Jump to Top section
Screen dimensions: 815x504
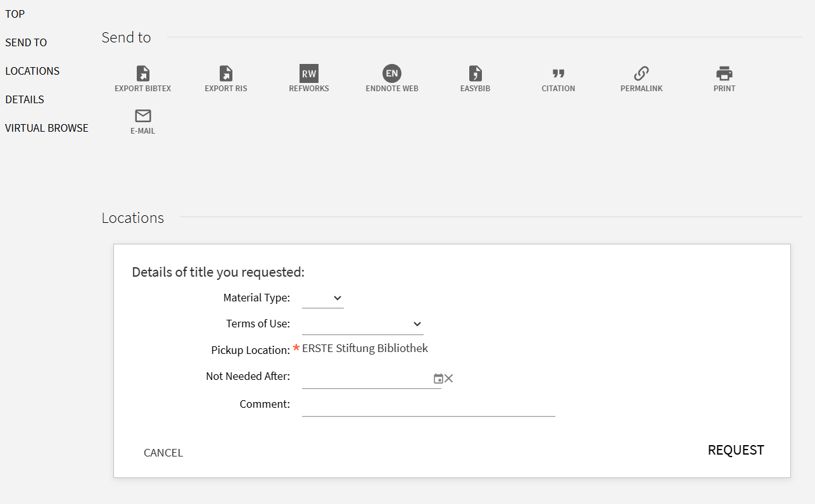point(15,14)
